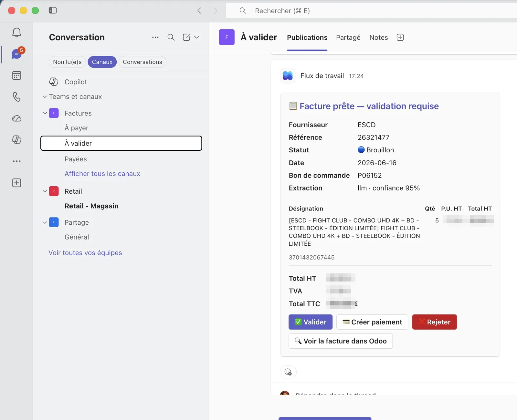Click the date value 2026-06-16
Image resolution: width=517 pixels, height=420 pixels.
pyautogui.click(x=377, y=163)
